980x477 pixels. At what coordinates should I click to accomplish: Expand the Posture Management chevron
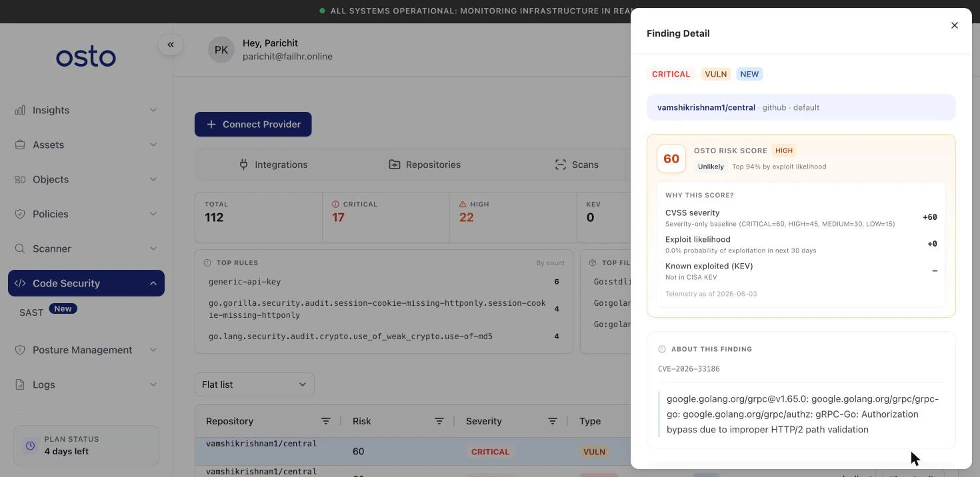click(153, 350)
